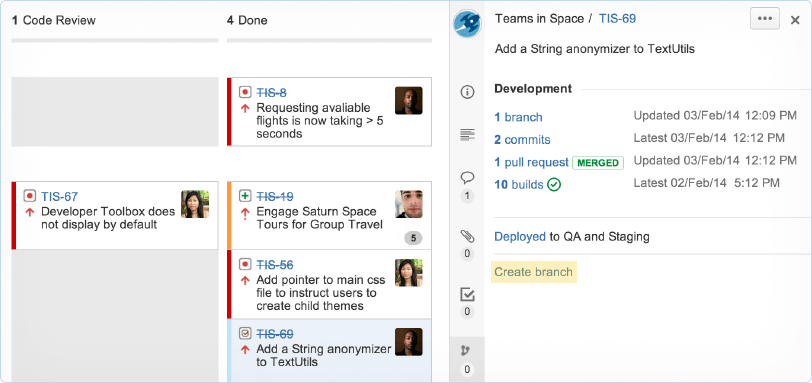Viewport: 812px width, 383px height.
Task: Click assignee avatar on TIS-56 card
Action: 409,273
